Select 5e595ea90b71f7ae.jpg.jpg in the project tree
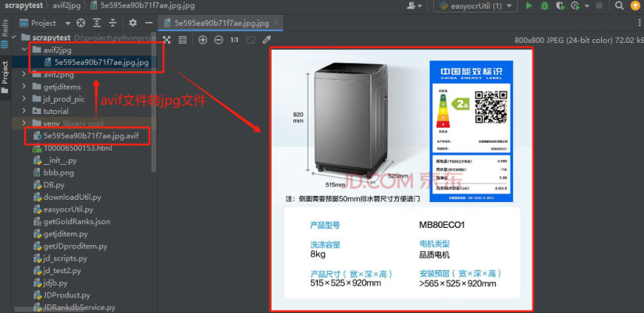 (101, 62)
